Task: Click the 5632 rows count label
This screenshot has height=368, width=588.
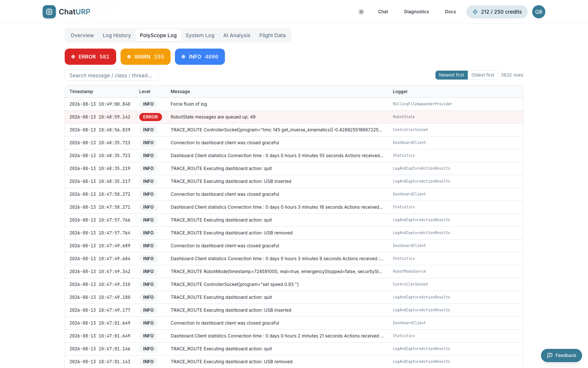Action: tap(512, 75)
